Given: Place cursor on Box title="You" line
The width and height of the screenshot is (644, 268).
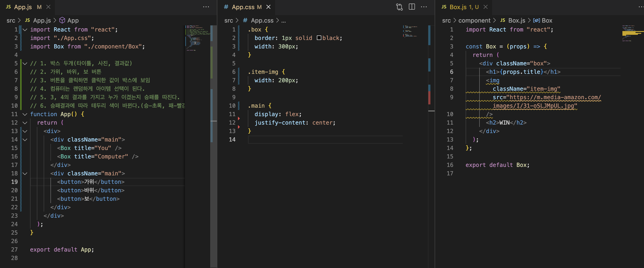Looking at the screenshot, I should [89, 148].
